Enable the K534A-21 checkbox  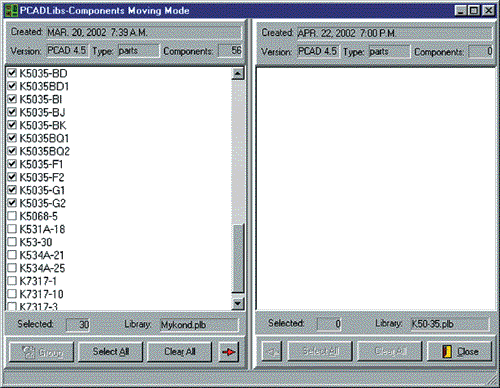(x=12, y=255)
